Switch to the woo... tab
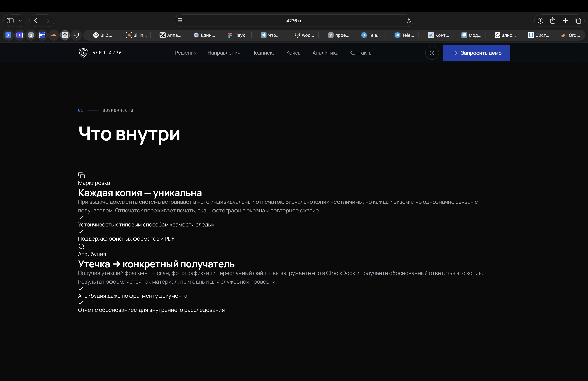Viewport: 588px width, 381px height. point(304,35)
